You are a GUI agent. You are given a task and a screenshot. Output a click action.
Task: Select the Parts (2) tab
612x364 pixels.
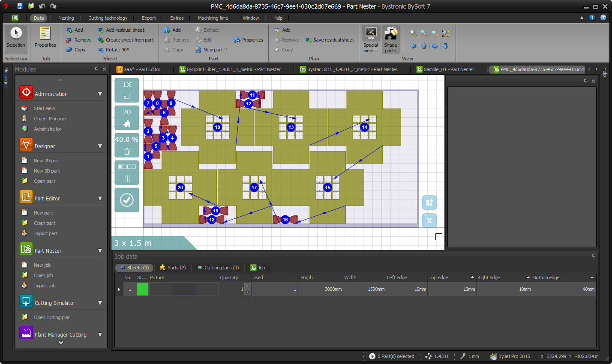pos(173,268)
